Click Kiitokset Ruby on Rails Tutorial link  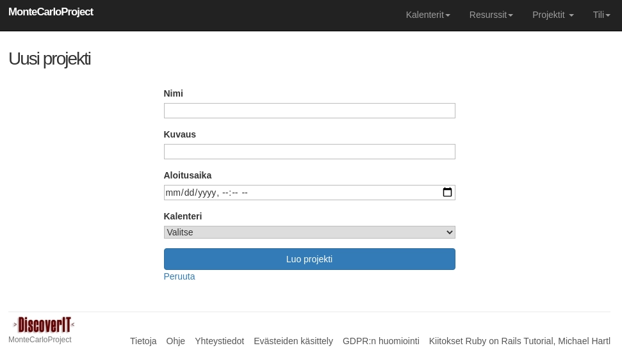point(519,341)
